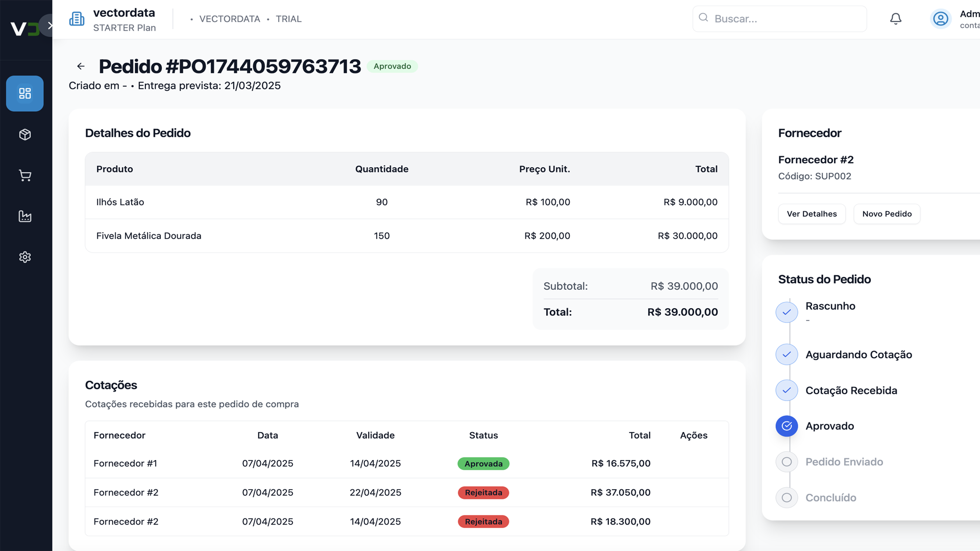
Task: Click the TRIAL breadcrumb item
Action: click(x=288, y=19)
